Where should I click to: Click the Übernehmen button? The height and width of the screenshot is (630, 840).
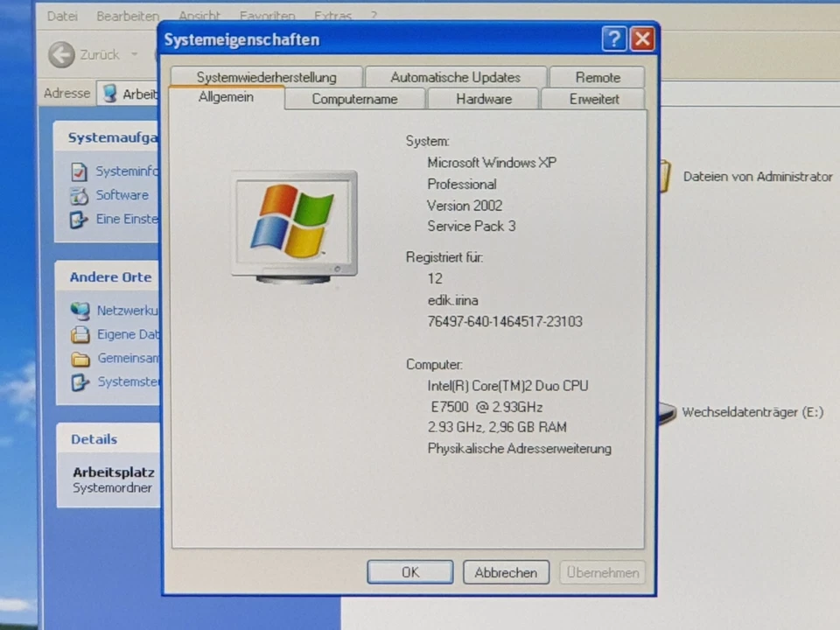pos(603,572)
